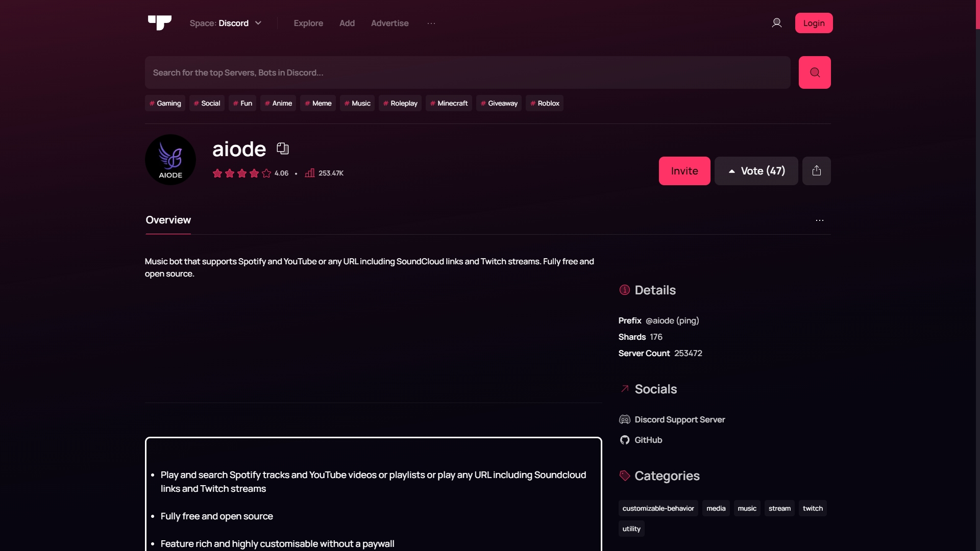Open the Discord Support Server link
The image size is (980, 551).
point(680,419)
